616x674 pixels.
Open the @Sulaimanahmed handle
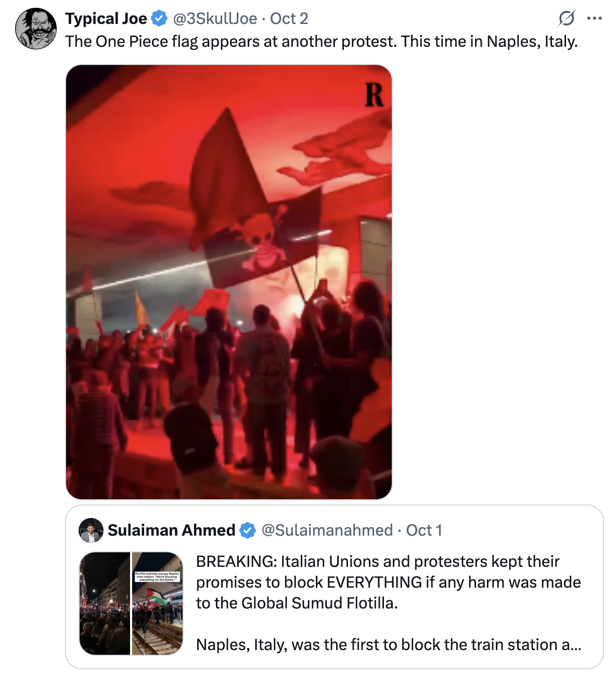[327, 530]
